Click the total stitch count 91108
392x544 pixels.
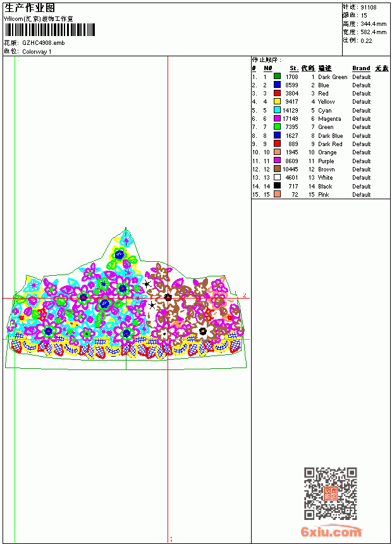369,8
